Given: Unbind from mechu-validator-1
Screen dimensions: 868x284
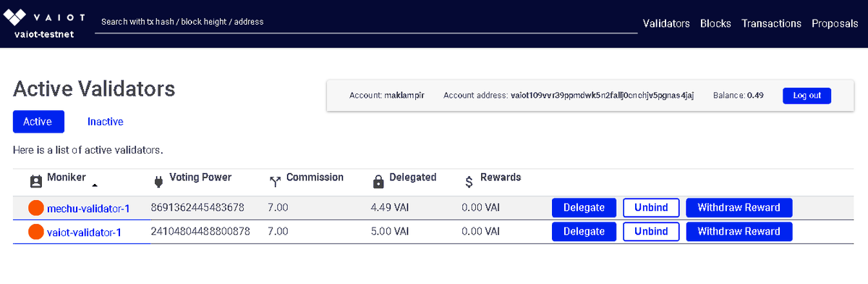Looking at the screenshot, I should [651, 208].
